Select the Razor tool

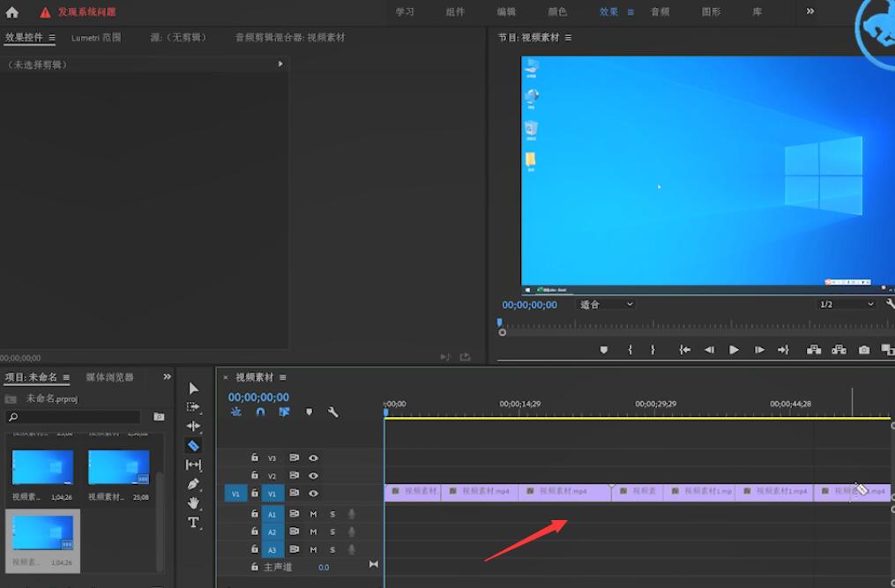click(x=193, y=445)
